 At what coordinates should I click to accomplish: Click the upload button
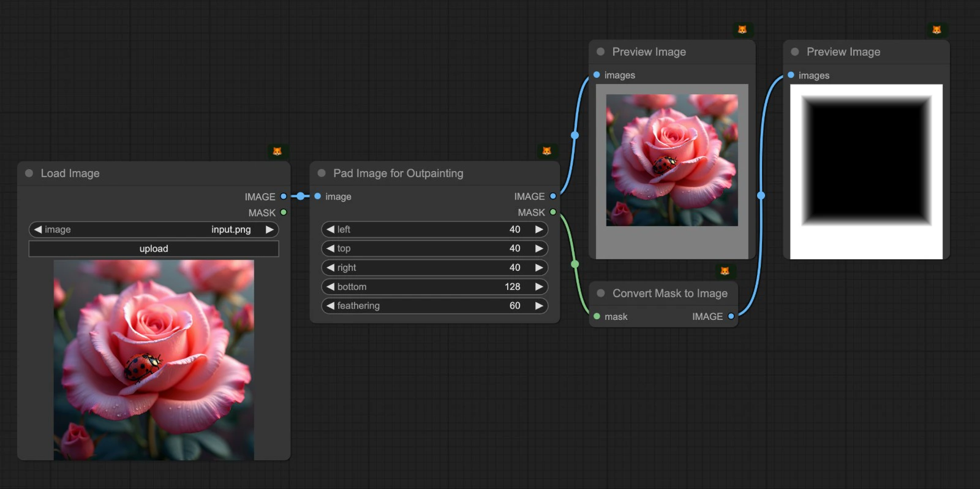153,249
